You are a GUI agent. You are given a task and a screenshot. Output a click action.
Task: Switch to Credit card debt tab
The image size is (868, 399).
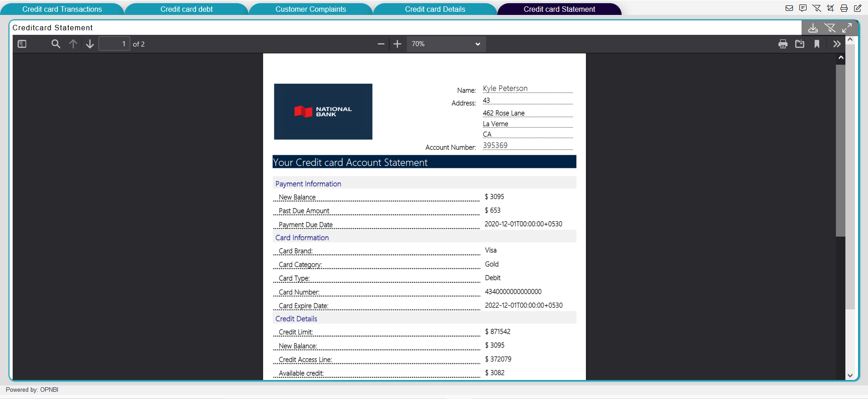pyautogui.click(x=186, y=9)
